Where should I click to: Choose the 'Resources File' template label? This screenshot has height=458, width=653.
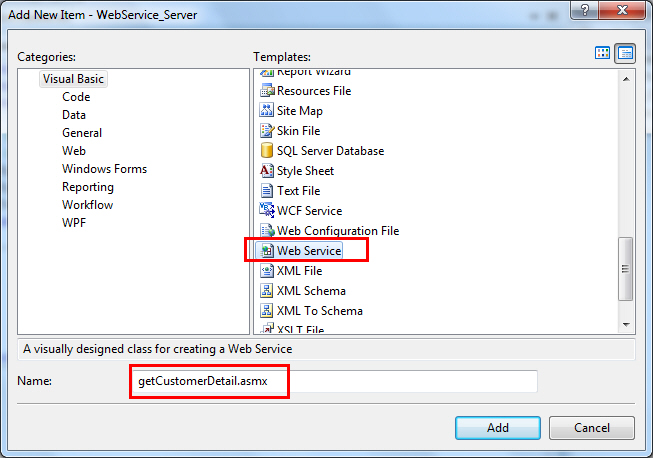[x=314, y=91]
